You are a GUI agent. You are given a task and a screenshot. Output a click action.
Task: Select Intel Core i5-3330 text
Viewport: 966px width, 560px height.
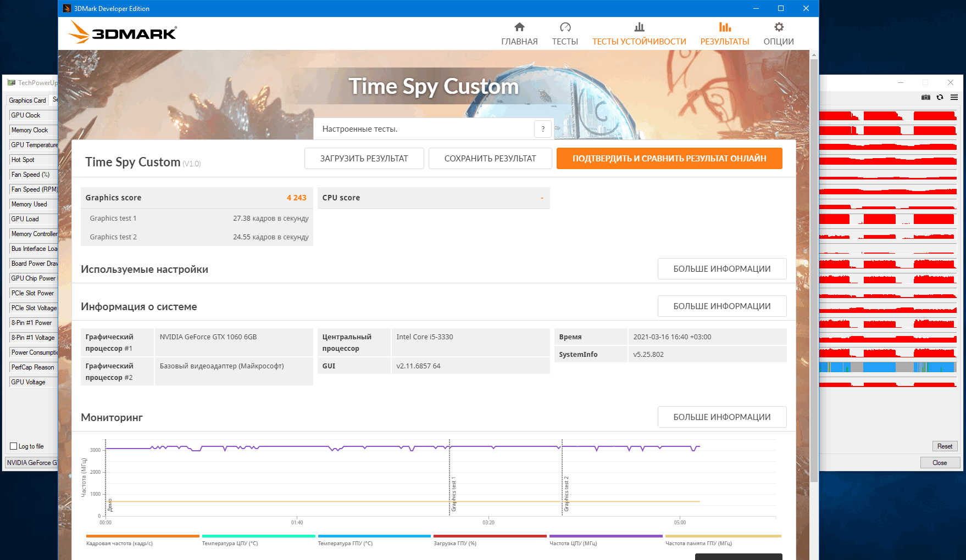point(425,337)
